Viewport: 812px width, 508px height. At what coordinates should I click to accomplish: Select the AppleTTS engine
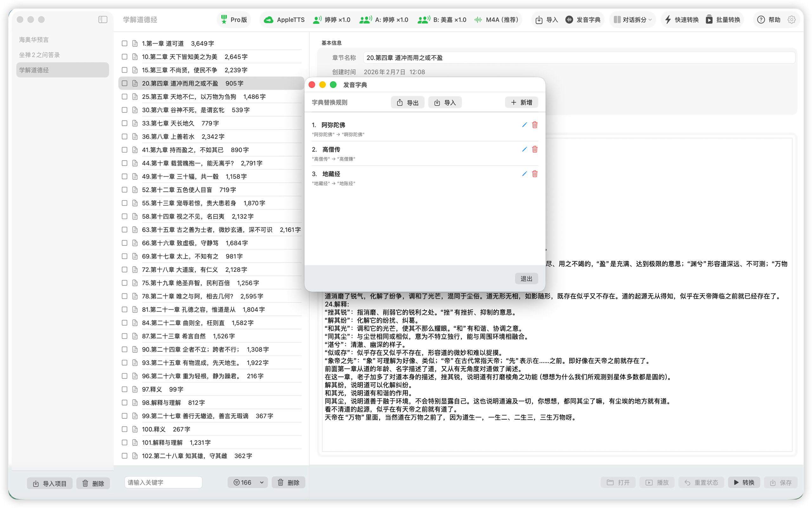(284, 19)
